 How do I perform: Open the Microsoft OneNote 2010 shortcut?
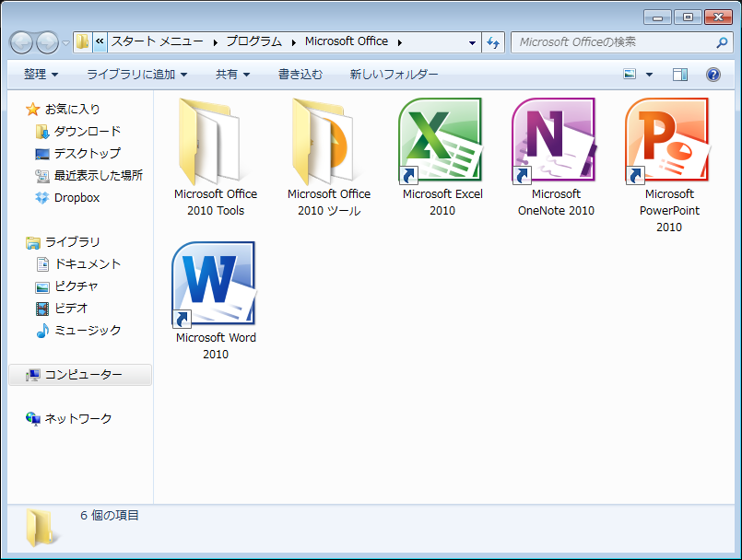click(555, 141)
